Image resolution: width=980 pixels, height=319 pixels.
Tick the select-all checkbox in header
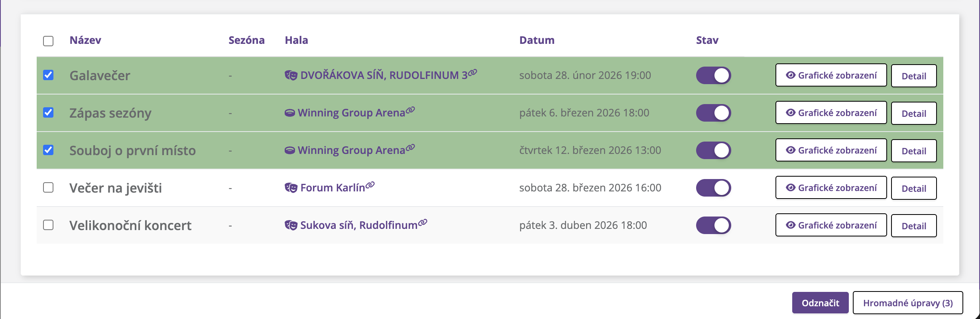(48, 41)
